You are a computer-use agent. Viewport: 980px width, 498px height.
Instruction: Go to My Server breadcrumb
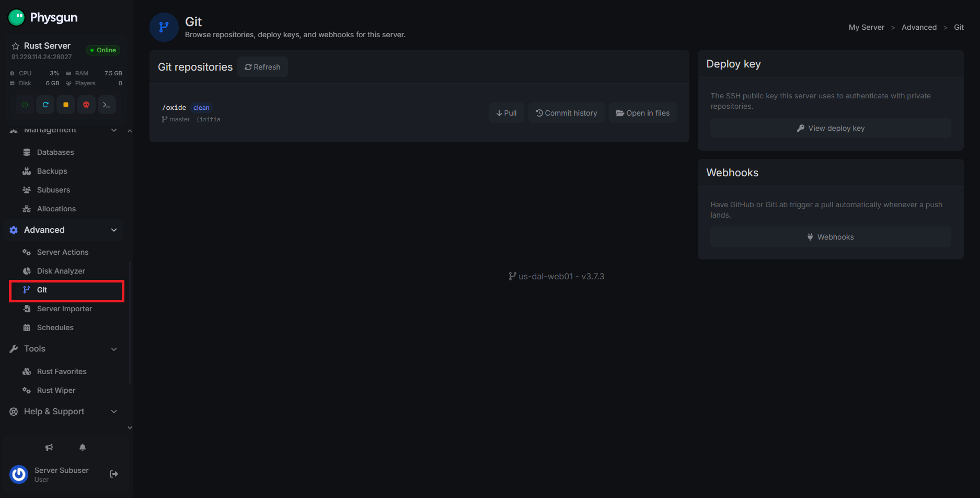[x=867, y=27]
